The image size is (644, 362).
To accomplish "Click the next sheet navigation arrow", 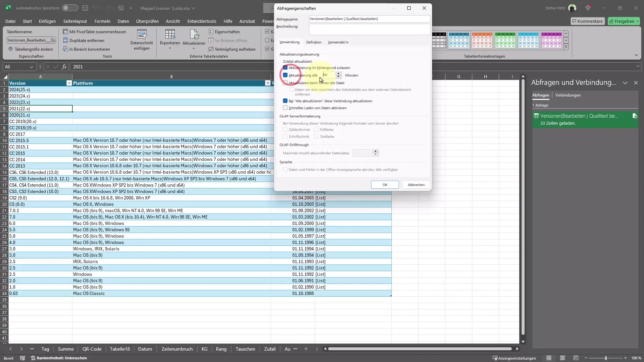I will [21, 349].
